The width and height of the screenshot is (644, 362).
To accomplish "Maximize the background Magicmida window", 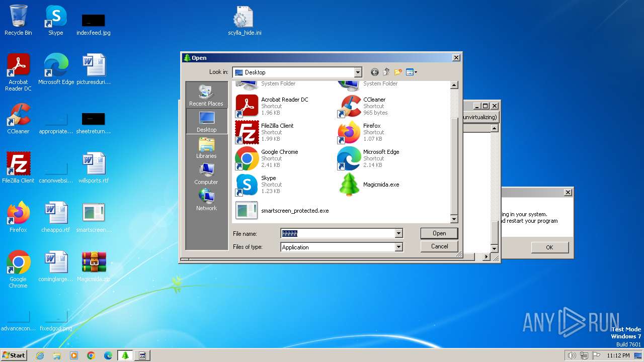I will pos(485,106).
